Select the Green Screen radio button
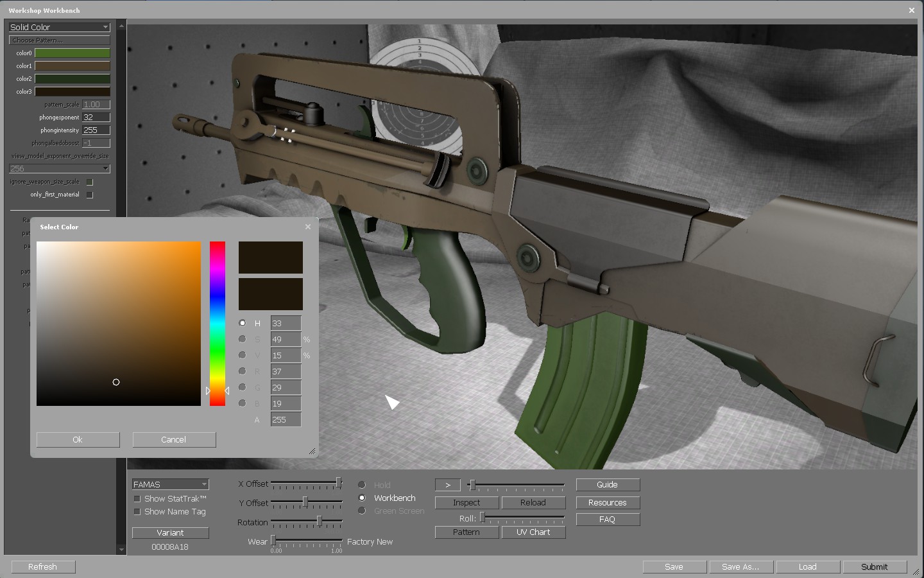 tap(362, 511)
